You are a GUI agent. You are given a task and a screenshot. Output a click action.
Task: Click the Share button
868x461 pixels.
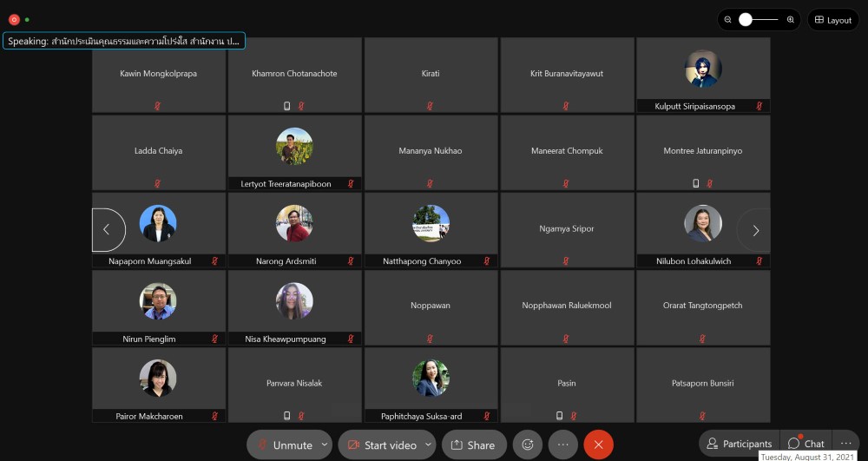pos(473,445)
